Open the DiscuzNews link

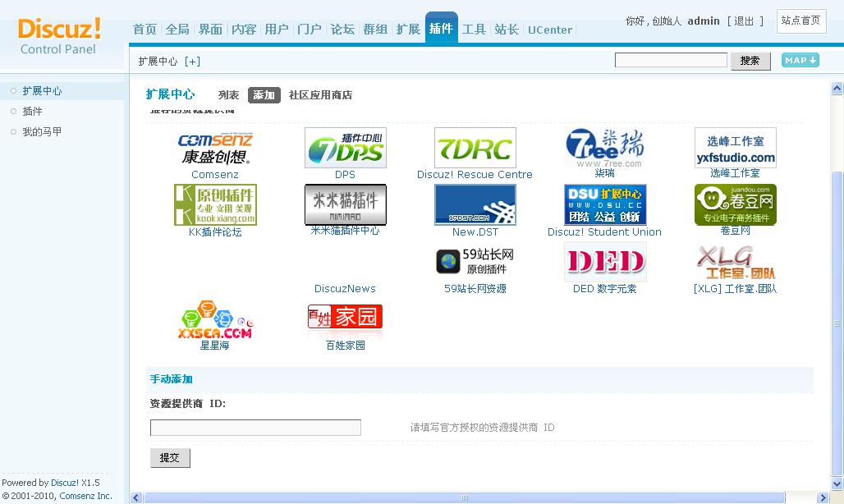point(345,289)
